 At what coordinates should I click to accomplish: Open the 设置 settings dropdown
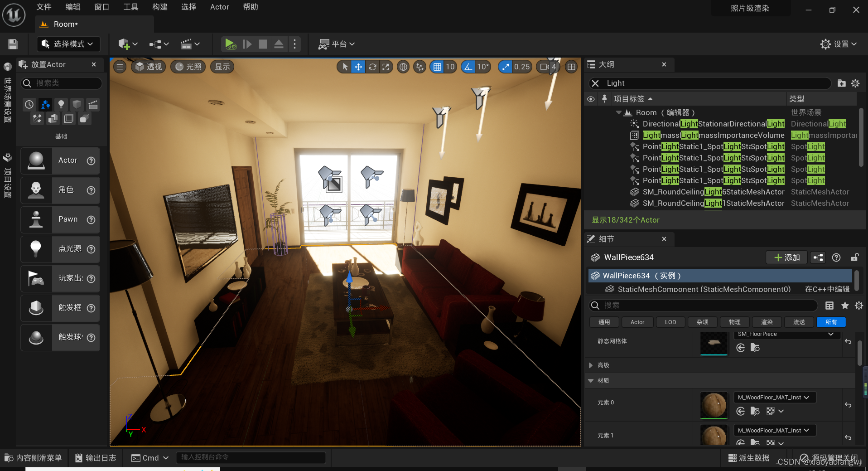[839, 44]
